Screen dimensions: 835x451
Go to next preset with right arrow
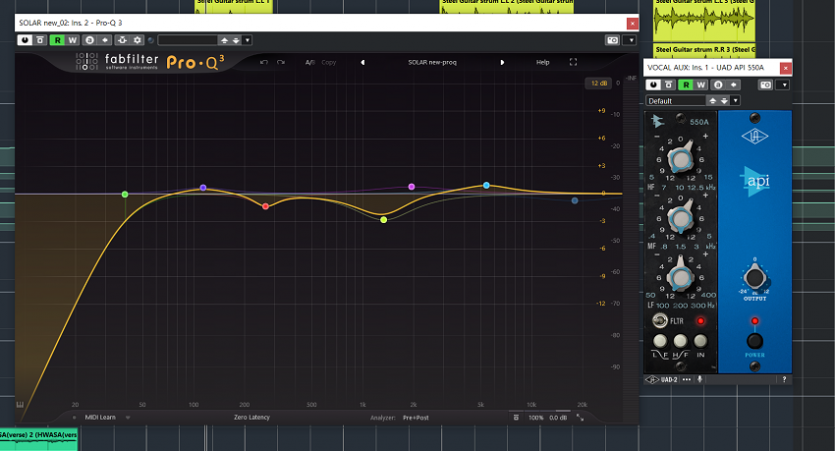tap(502, 62)
